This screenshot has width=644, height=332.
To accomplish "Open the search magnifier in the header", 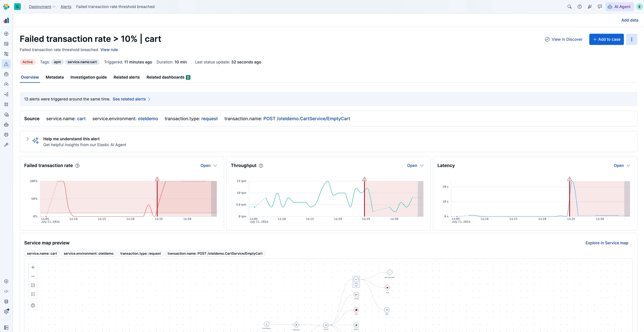I will 569,7.
